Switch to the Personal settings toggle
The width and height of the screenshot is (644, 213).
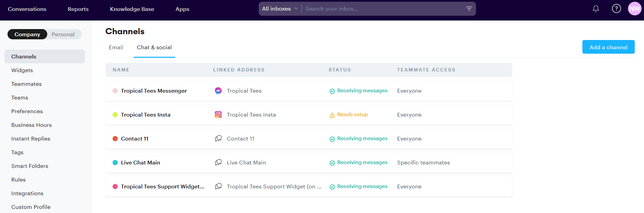(63, 34)
